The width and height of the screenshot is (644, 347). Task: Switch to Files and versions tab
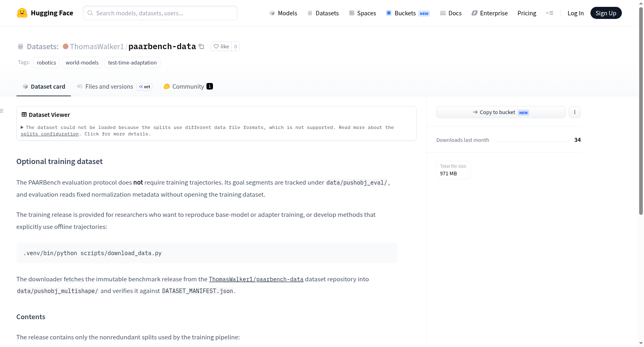click(114, 87)
